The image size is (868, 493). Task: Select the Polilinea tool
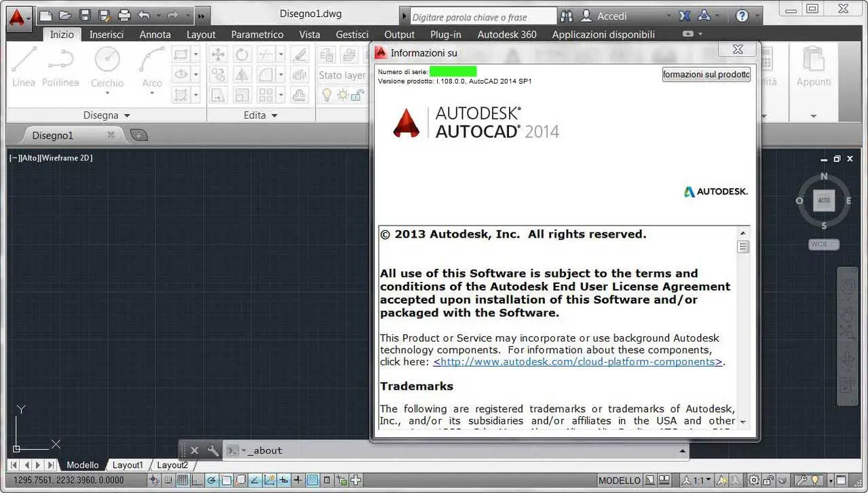tap(60, 67)
